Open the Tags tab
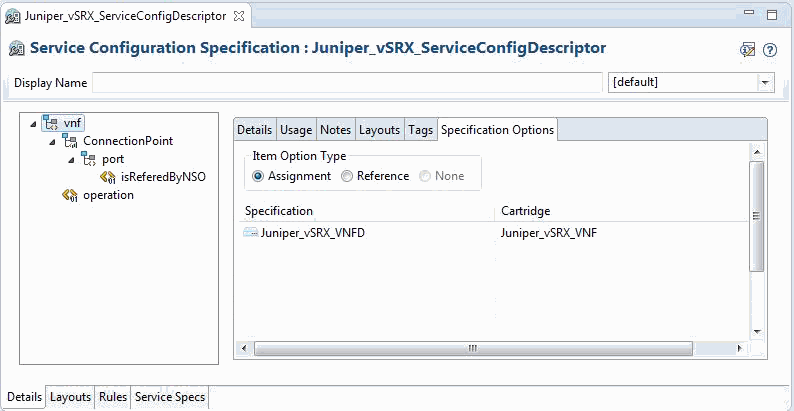Viewport: 794px width, 411px height. (421, 130)
